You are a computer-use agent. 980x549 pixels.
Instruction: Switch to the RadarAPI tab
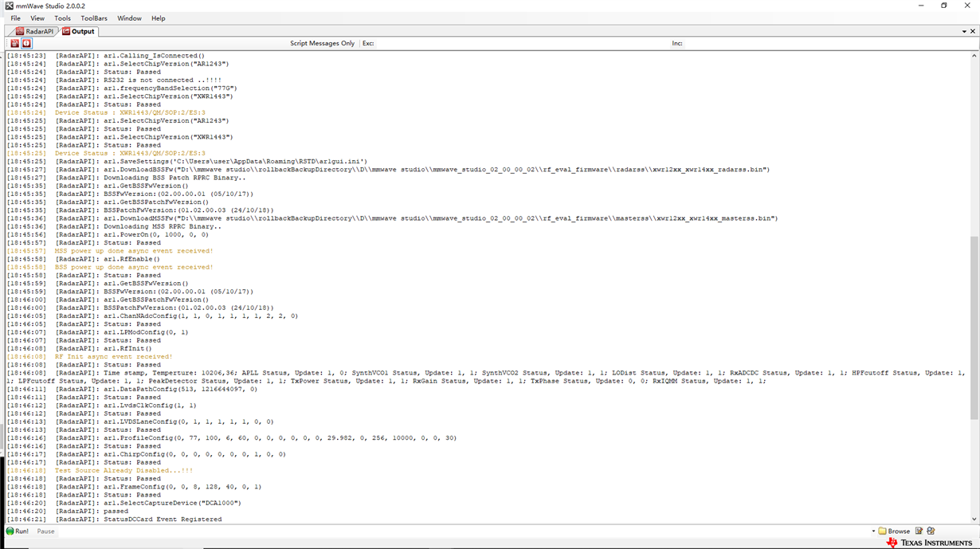[x=34, y=31]
